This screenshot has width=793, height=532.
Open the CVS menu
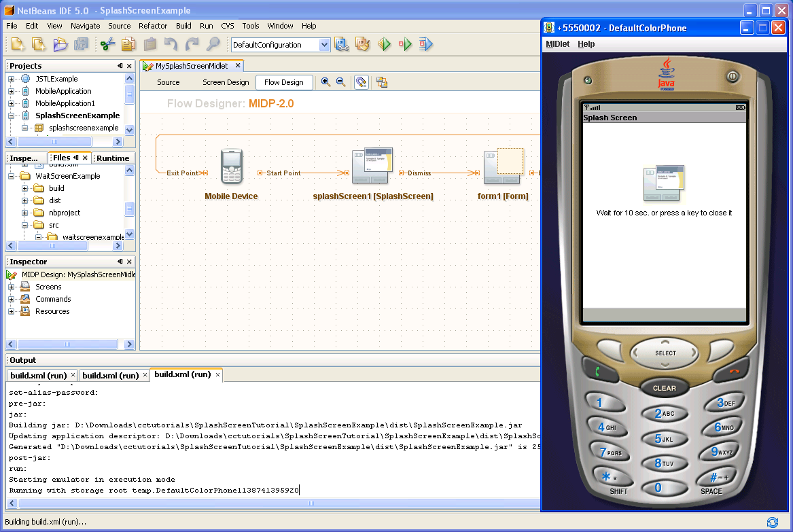228,26
